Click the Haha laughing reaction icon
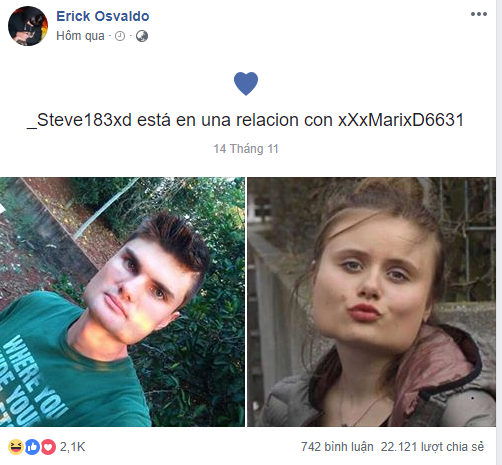The image size is (502, 465). click(16, 447)
